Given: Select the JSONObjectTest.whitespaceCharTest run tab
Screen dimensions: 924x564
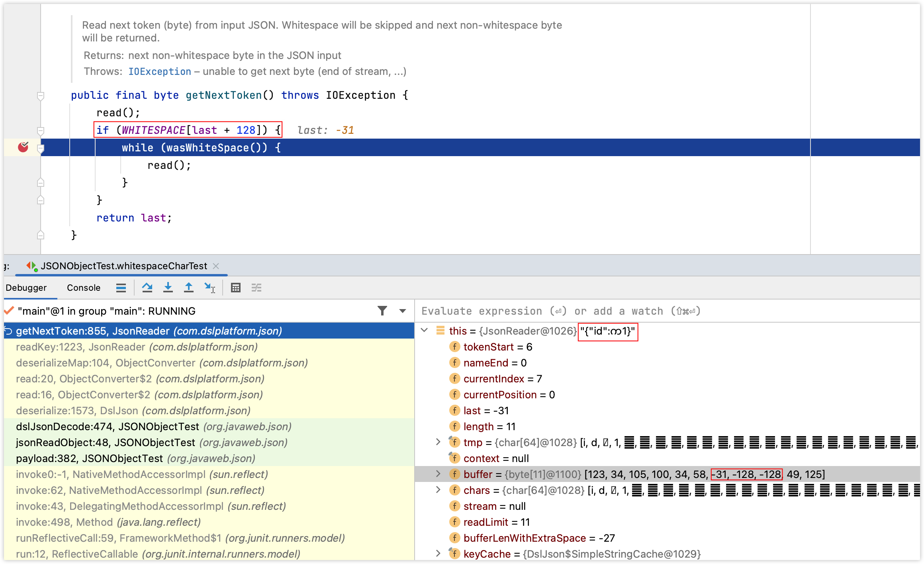Looking at the screenshot, I should pyautogui.click(x=123, y=266).
